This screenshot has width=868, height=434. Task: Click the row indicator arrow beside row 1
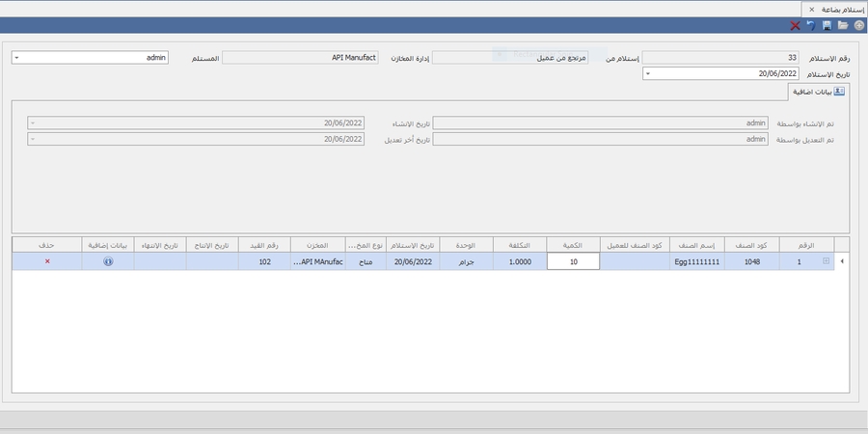[843, 261]
